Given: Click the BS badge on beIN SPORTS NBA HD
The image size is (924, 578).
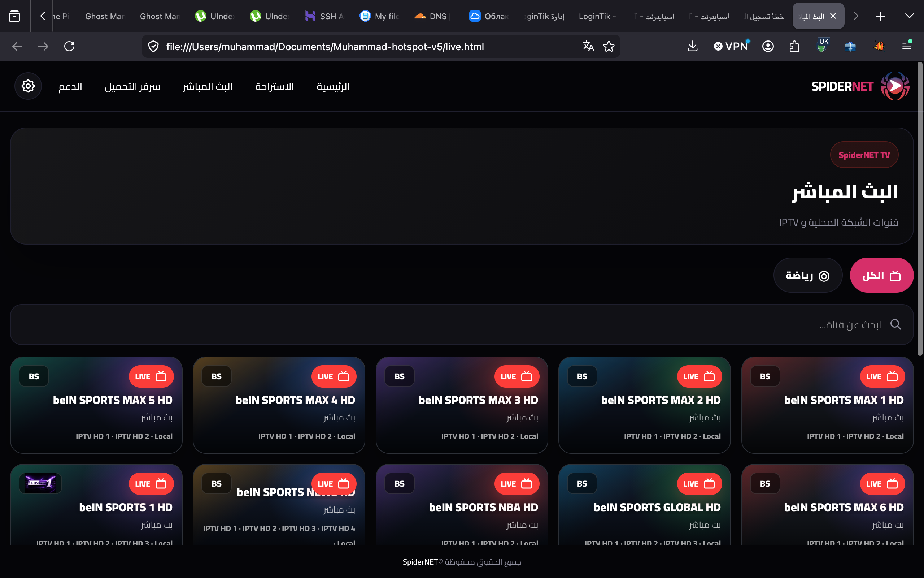Looking at the screenshot, I should (x=400, y=484).
